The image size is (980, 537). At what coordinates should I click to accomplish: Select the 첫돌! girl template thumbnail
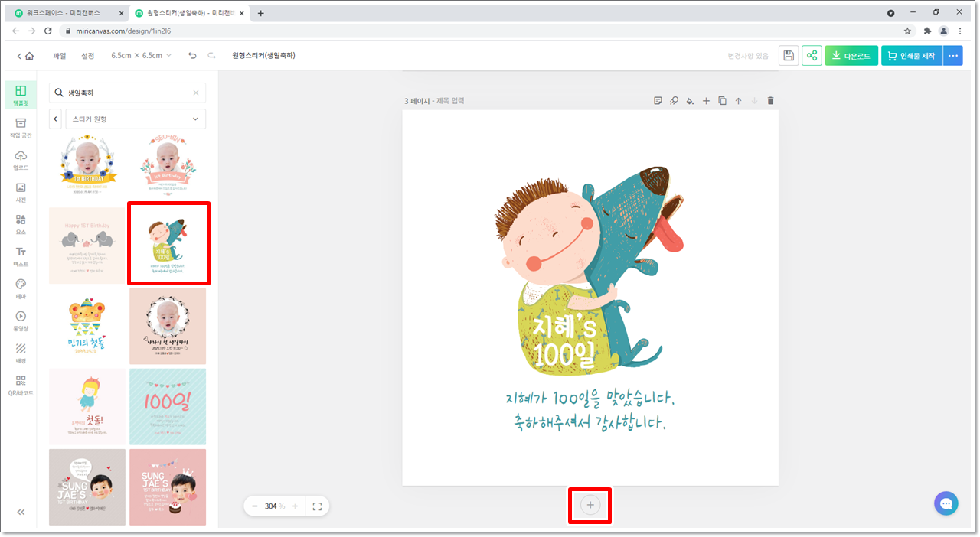point(87,406)
